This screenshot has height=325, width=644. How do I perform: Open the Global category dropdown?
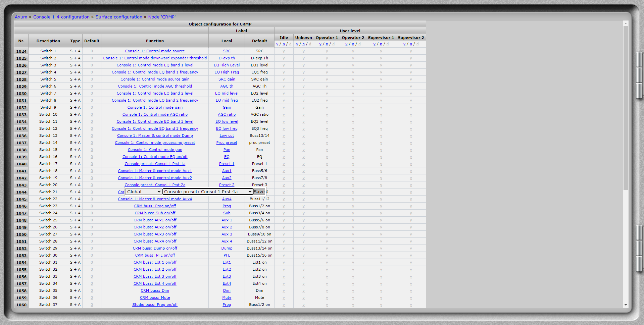coord(143,192)
